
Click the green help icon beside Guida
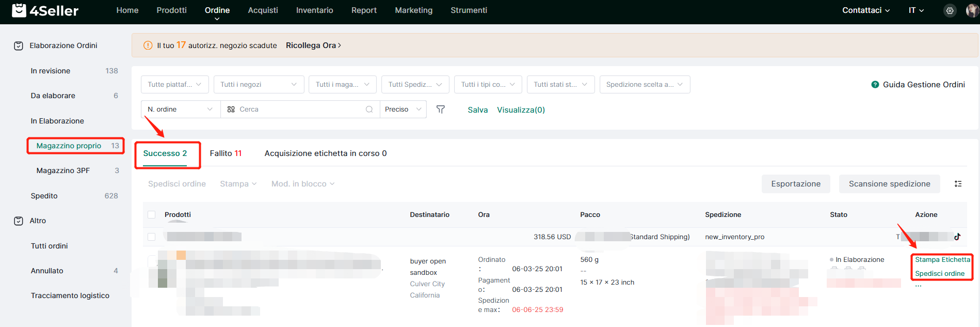(x=875, y=85)
